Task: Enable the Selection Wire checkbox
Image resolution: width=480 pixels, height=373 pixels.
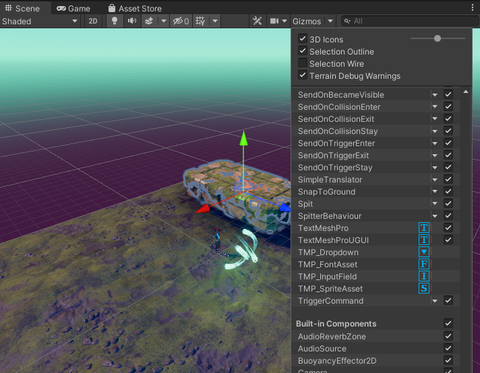Action: 302,63
